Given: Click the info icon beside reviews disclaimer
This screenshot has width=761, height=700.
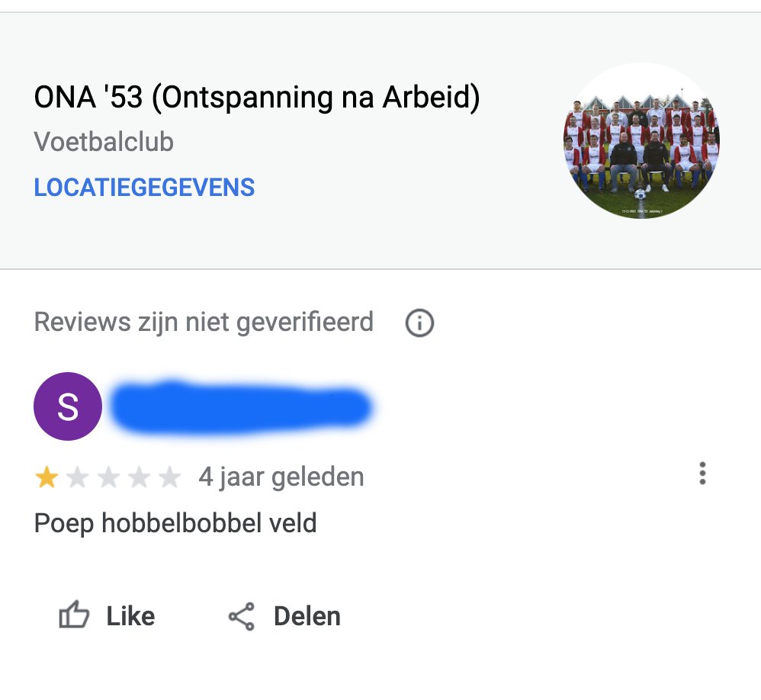Looking at the screenshot, I should click(x=419, y=323).
